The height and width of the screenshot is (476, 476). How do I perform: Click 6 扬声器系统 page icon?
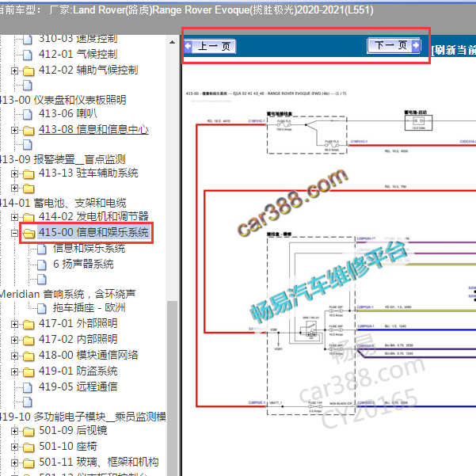pos(42,265)
